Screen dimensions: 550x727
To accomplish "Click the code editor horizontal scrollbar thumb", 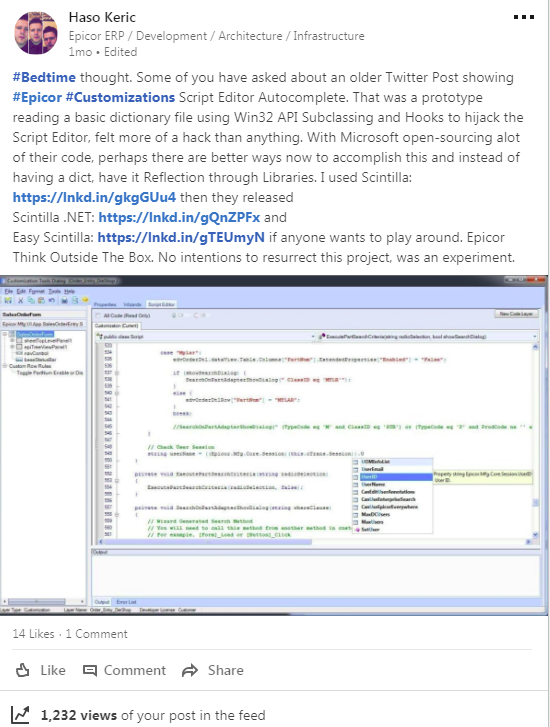I will point(207,542).
